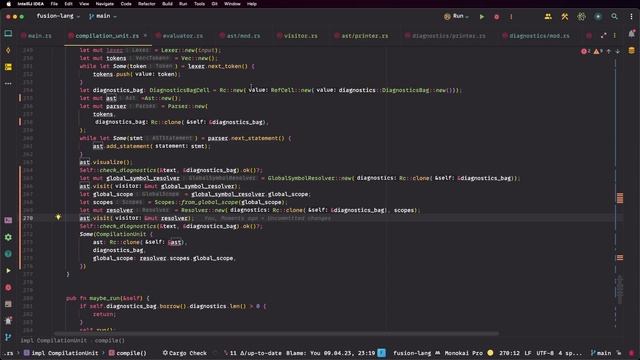Open more run actions menu
The image size is (640, 360).
tap(511, 17)
